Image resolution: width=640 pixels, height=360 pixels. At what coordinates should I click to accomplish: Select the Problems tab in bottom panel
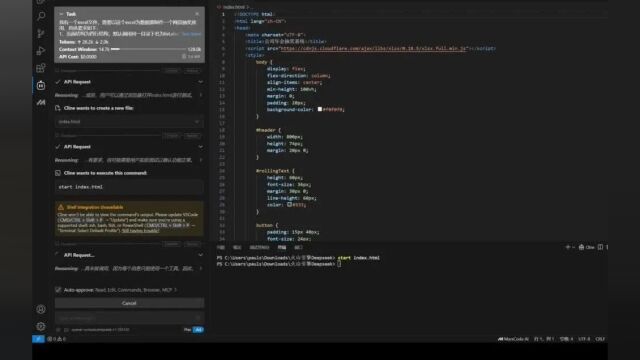click(x=221, y=247)
